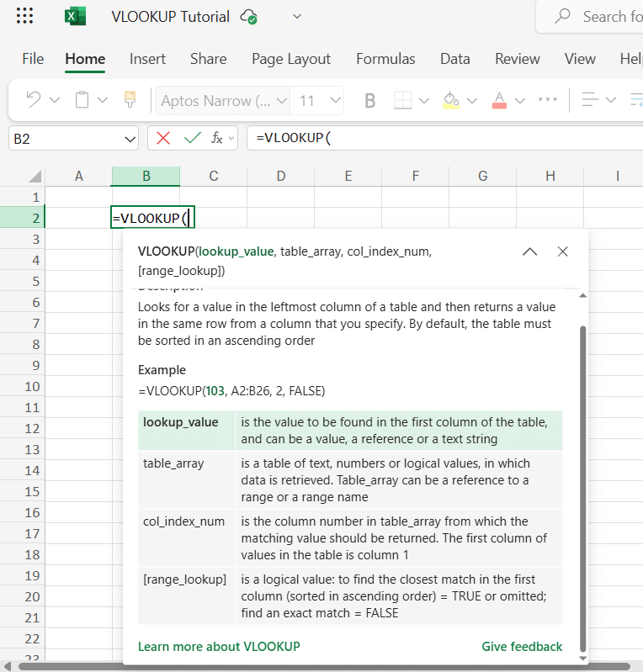Expand the alignment dropdown arrow

click(x=611, y=100)
